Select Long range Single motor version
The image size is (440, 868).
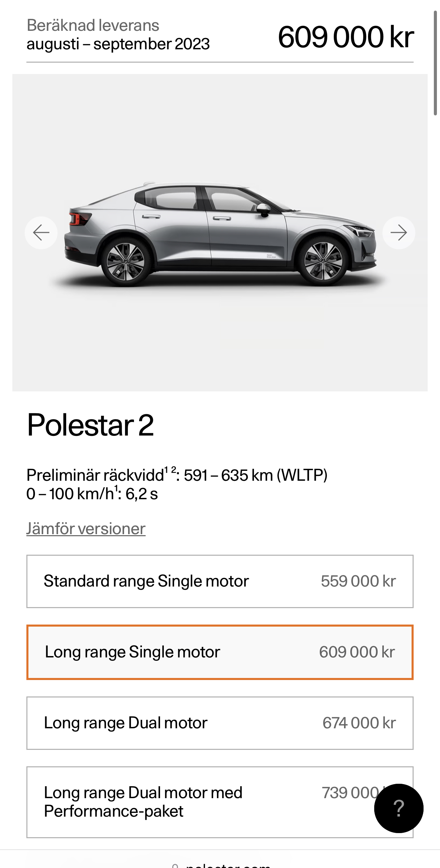[220, 652]
